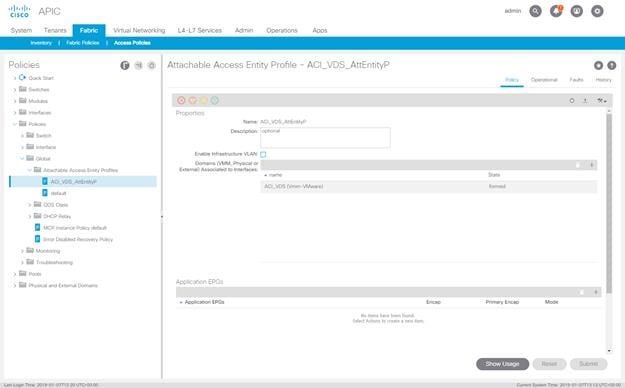Click the add plus in Domains table
625x388 pixels.
coord(592,165)
